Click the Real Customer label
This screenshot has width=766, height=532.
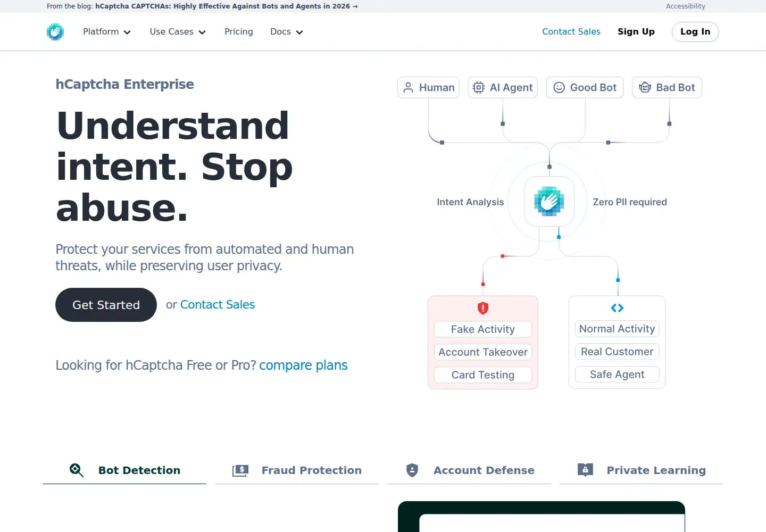coord(617,352)
